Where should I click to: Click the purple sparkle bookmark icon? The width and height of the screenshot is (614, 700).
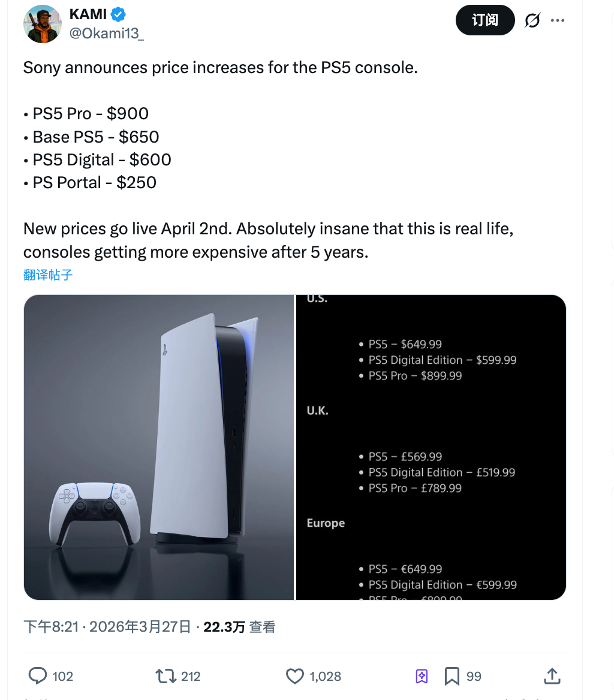422,676
